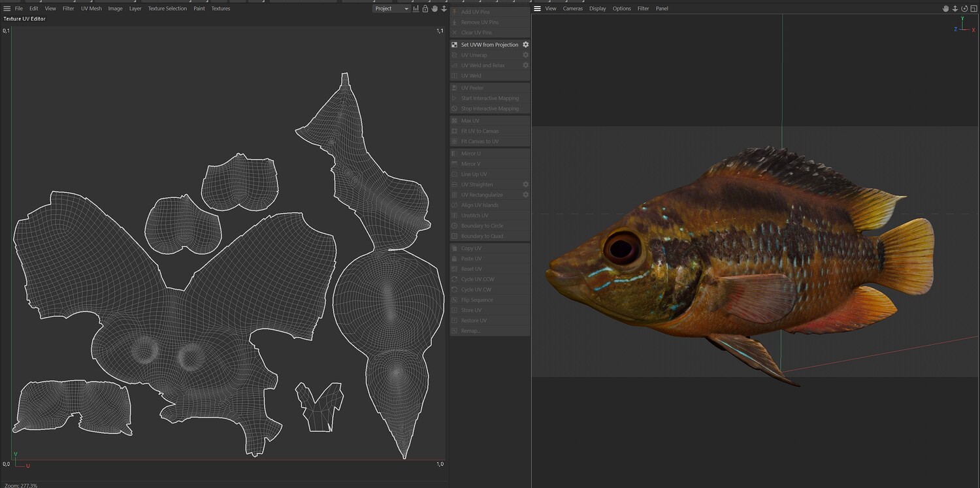Click Start Interactive Mapping

pyautogui.click(x=490, y=98)
